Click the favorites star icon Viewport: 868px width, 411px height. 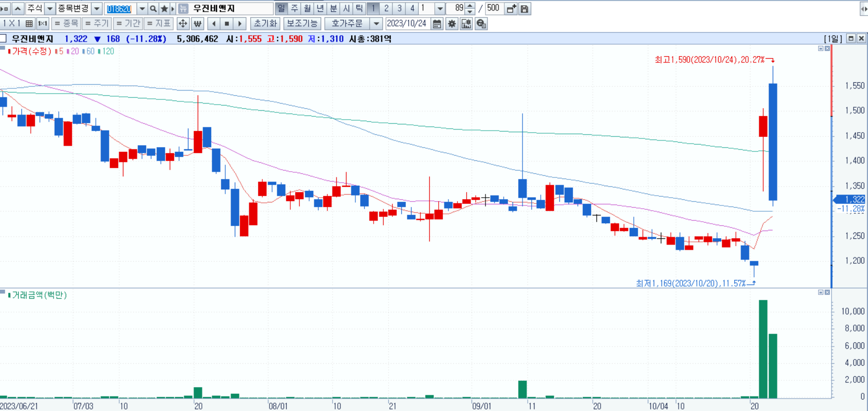pyautogui.click(x=164, y=8)
